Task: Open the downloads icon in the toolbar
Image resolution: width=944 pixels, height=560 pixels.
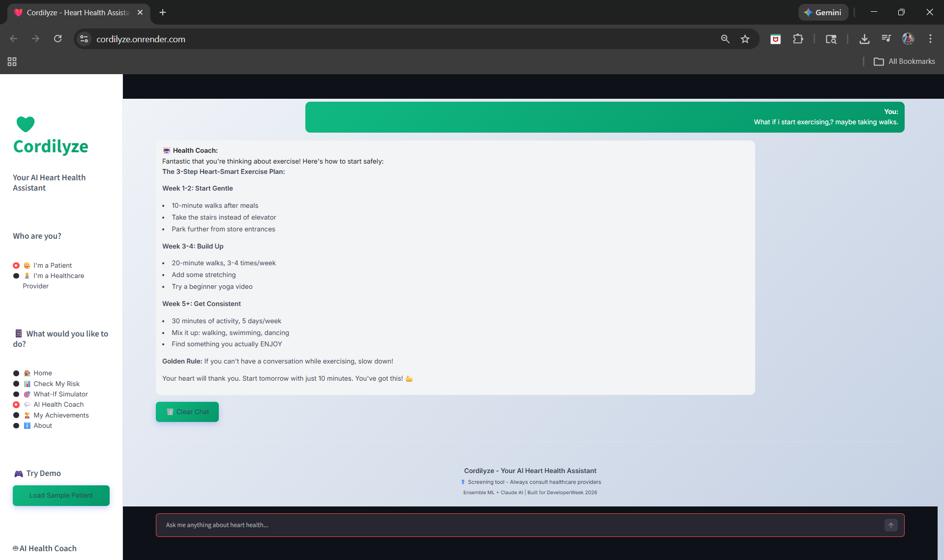Action: [x=864, y=39]
